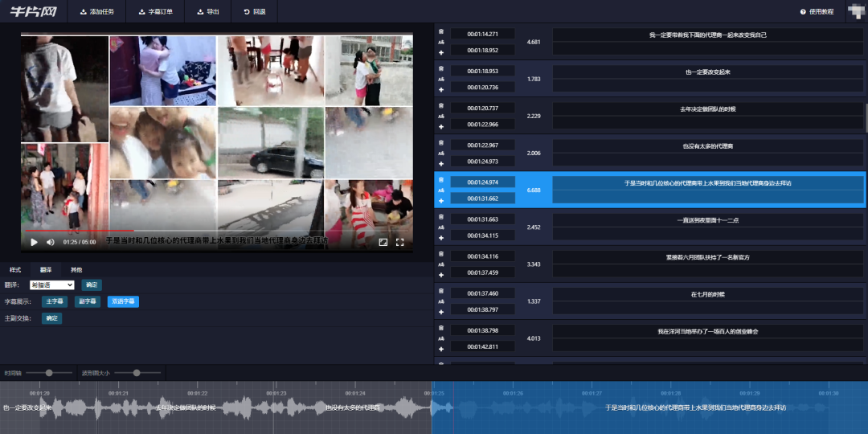Select waveform segment 去年决定做团队的时候

(186, 408)
